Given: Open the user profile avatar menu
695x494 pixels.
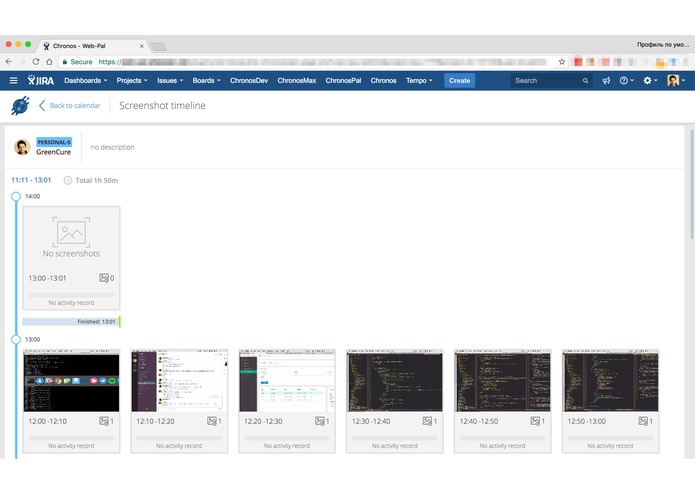Looking at the screenshot, I should coord(675,81).
